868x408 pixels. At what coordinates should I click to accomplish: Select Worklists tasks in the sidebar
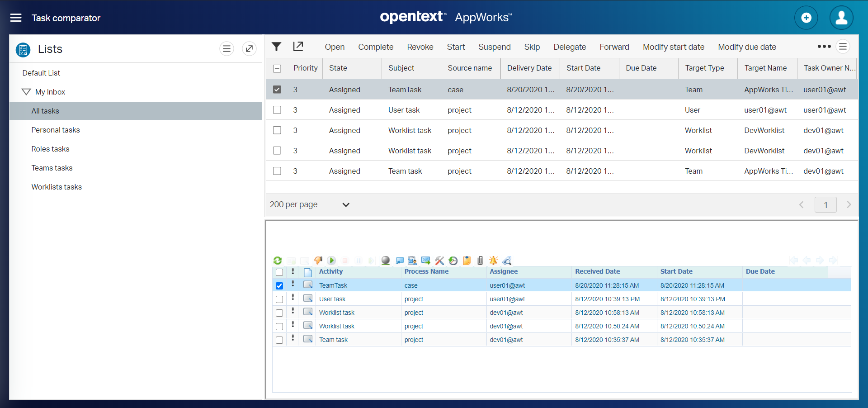57,187
